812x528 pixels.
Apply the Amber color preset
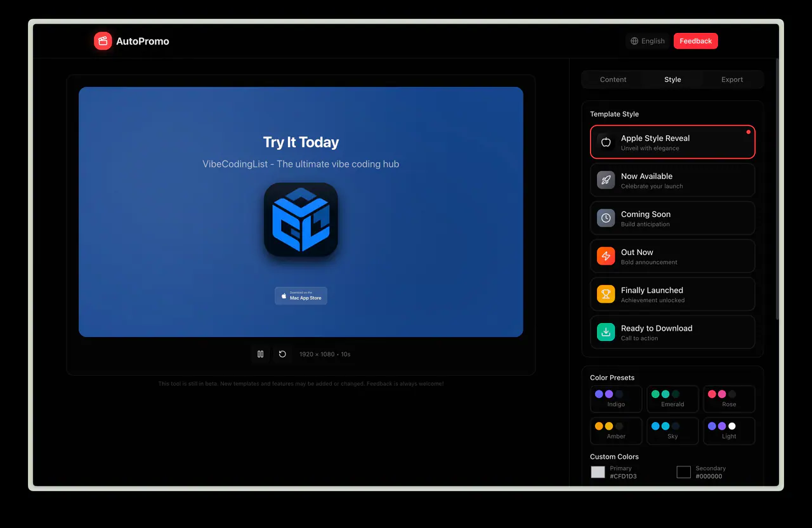point(616,431)
